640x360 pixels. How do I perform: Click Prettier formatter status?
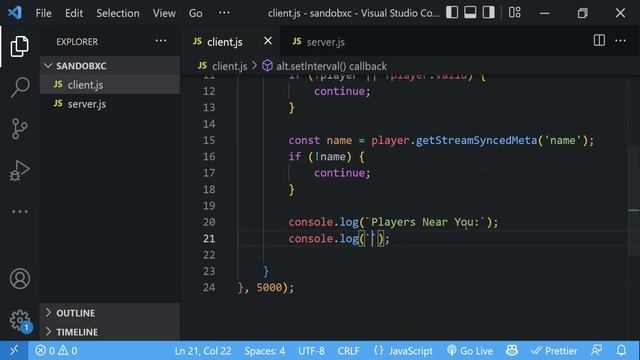coord(554,351)
